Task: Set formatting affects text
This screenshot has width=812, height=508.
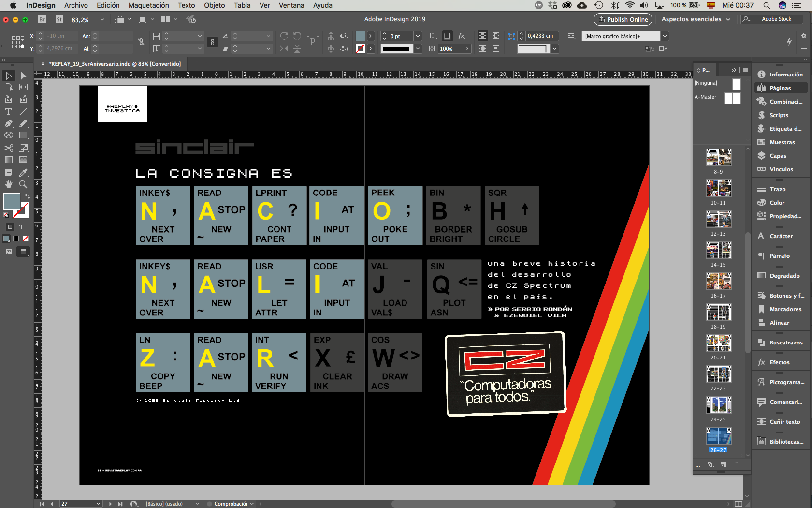Action: [21, 227]
